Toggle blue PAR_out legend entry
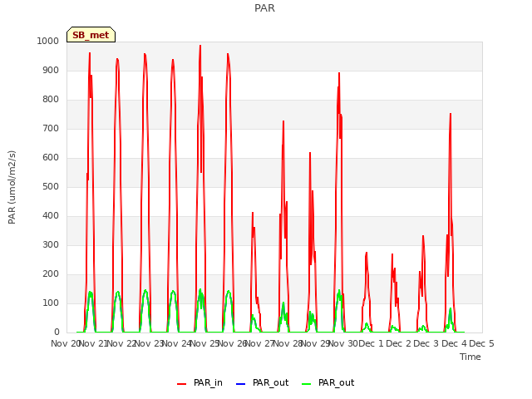The image size is (532, 399). pos(262,382)
